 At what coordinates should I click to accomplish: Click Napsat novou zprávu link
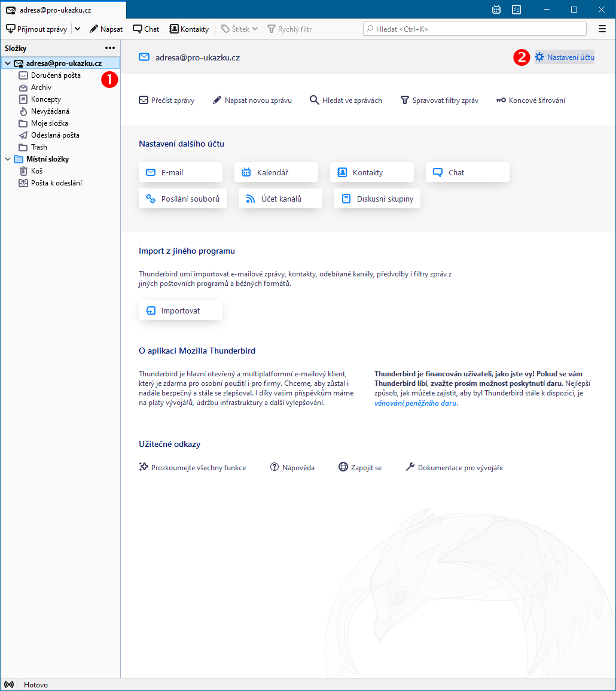coord(252,101)
